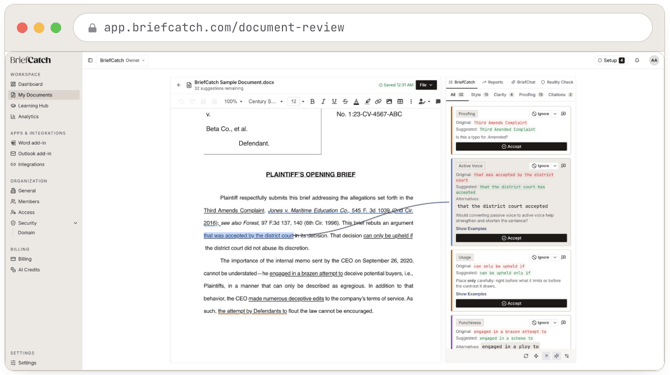Open text color picker in toolbar
This screenshot has width=670, height=375.
click(356, 102)
